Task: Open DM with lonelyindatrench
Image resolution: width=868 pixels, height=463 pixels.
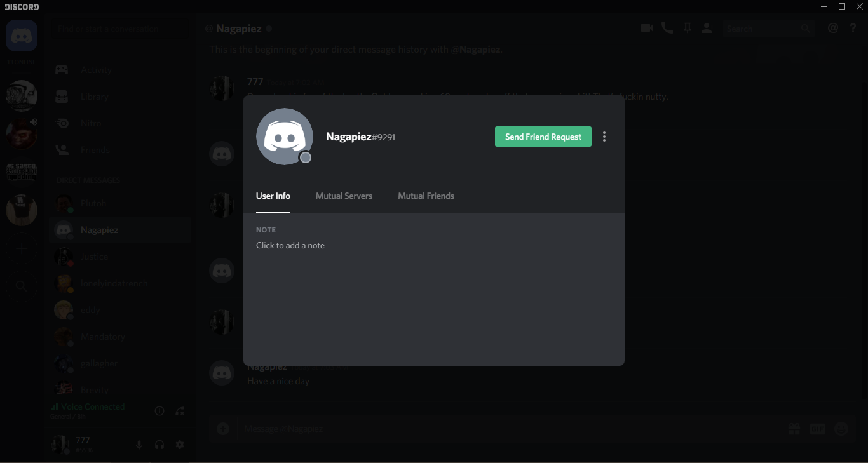Action: pyautogui.click(x=120, y=283)
